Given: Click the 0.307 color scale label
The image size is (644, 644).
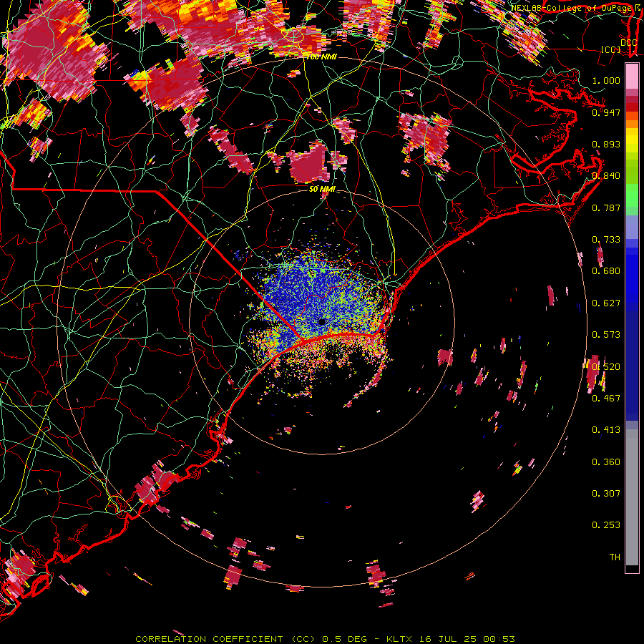Looking at the screenshot, I should tap(606, 494).
